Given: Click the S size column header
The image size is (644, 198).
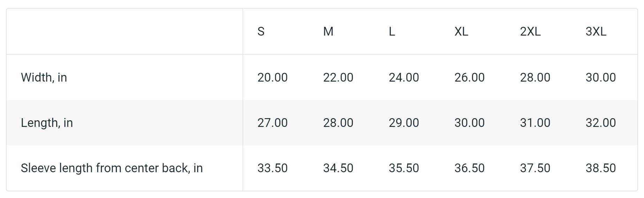Looking at the screenshot, I should tap(261, 31).
